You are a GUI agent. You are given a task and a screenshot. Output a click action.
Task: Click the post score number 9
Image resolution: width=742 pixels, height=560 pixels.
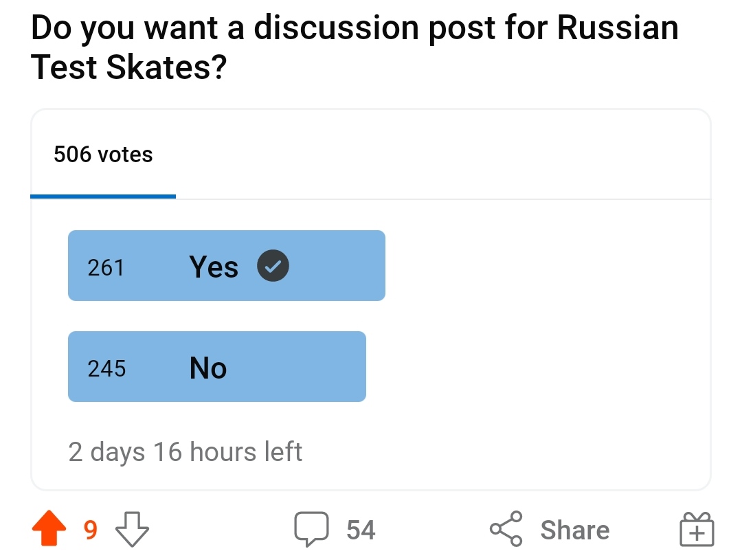90,530
